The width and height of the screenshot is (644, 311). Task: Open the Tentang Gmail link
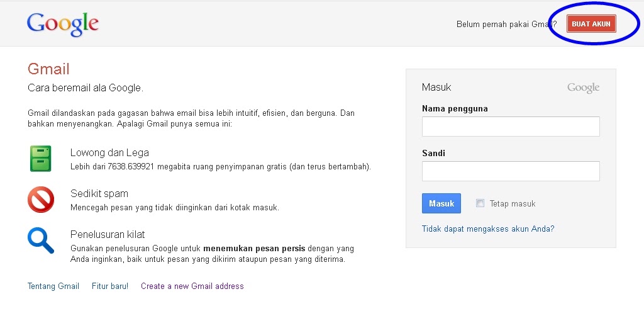pyautogui.click(x=53, y=286)
